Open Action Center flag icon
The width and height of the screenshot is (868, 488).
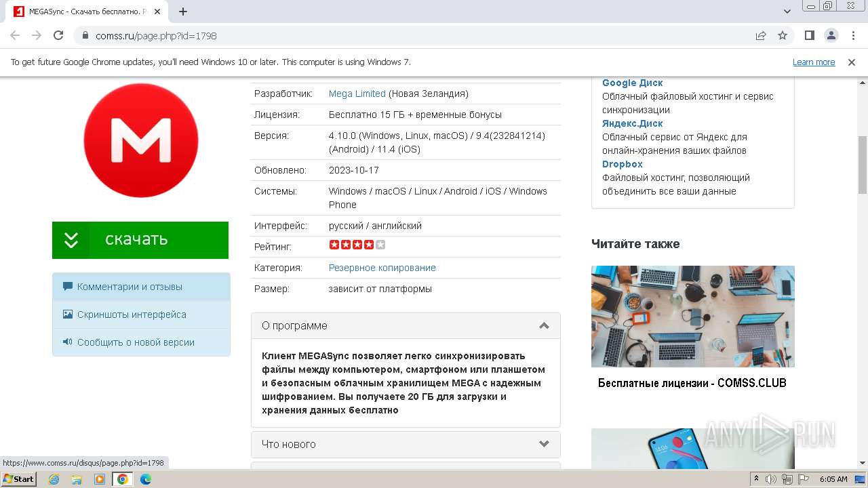point(804,479)
